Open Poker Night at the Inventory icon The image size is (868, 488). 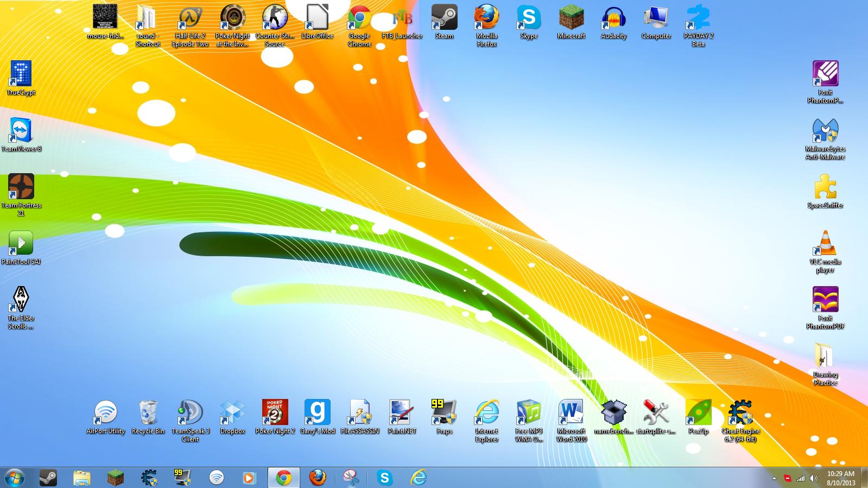(x=232, y=26)
